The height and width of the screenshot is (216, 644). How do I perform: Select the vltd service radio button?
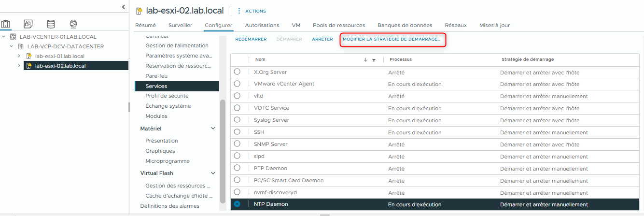237,96
